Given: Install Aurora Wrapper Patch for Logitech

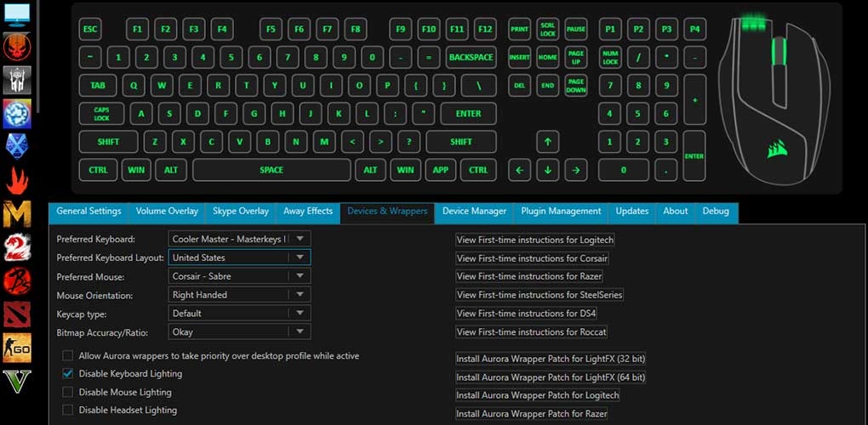Looking at the screenshot, I should coord(538,395).
